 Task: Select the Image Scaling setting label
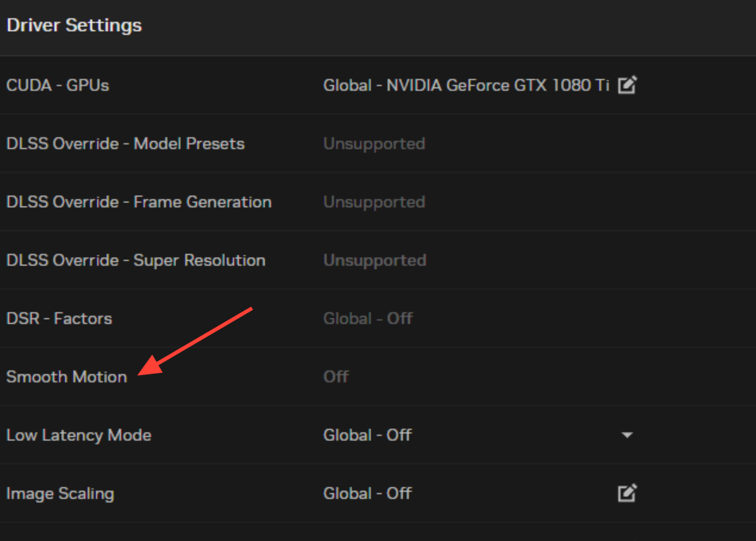point(60,493)
